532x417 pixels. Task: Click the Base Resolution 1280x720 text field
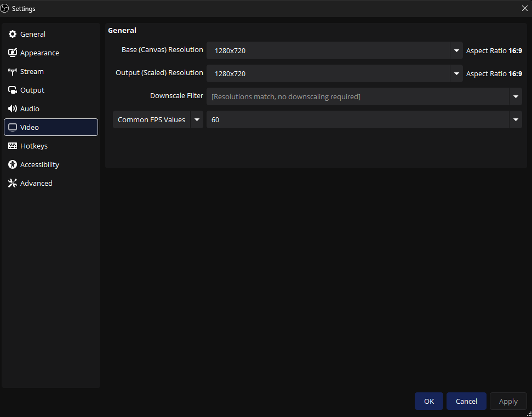(328, 50)
